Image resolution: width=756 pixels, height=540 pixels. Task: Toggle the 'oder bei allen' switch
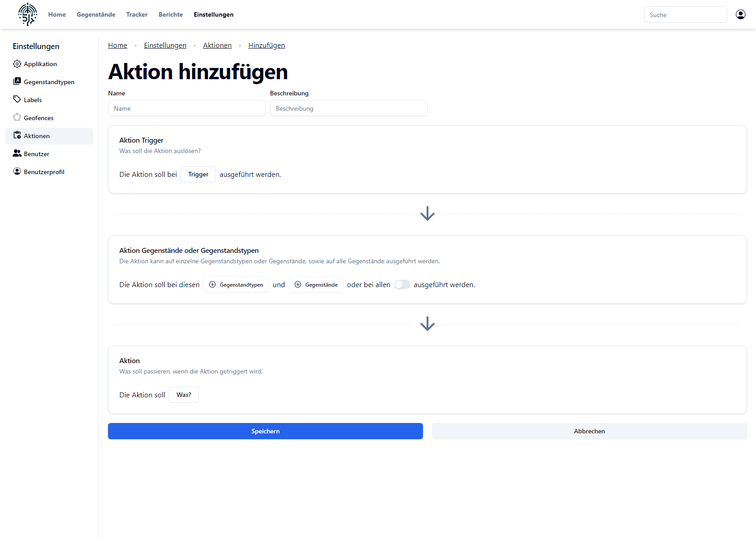point(402,284)
